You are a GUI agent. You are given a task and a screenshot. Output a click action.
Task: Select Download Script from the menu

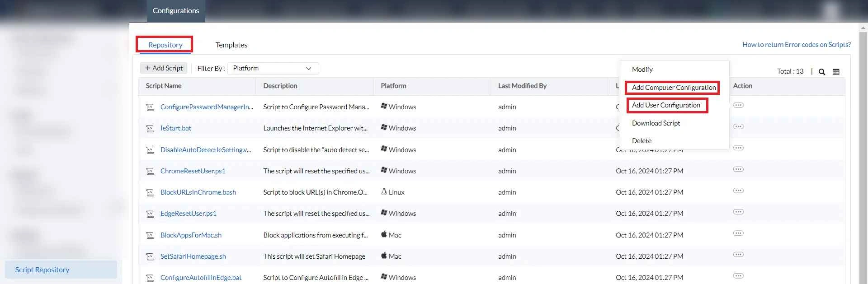tap(656, 123)
